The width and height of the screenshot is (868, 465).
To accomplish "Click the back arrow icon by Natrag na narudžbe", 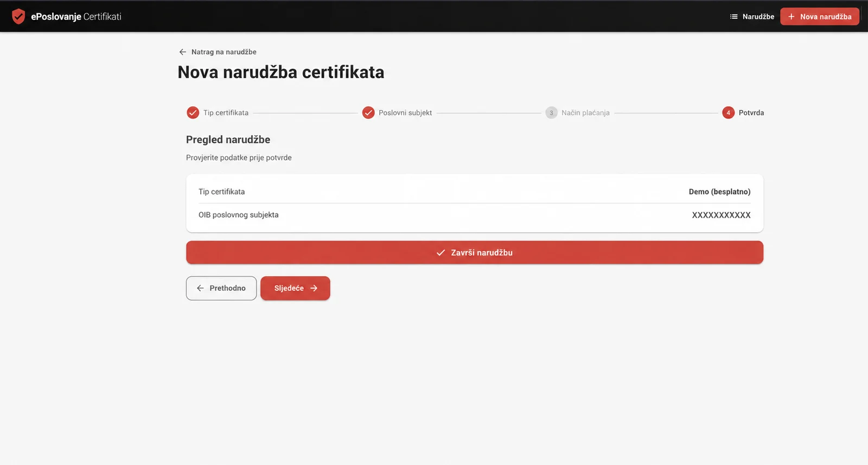I will click(183, 52).
